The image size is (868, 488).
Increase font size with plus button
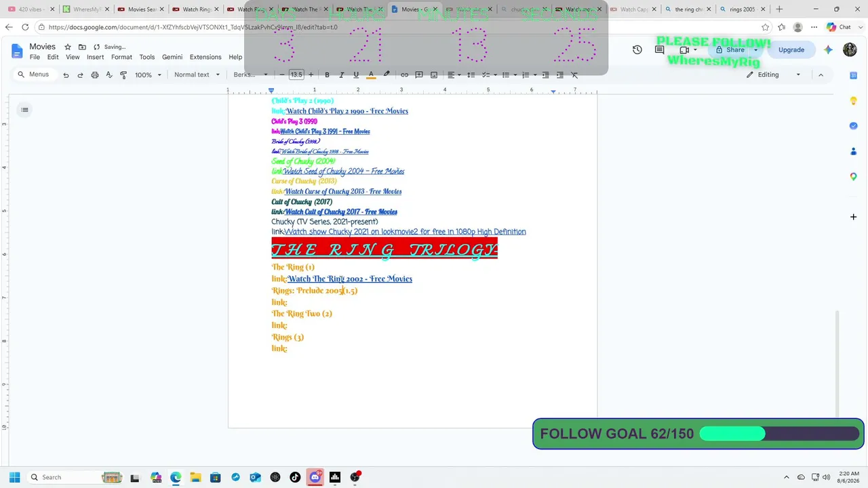(311, 75)
